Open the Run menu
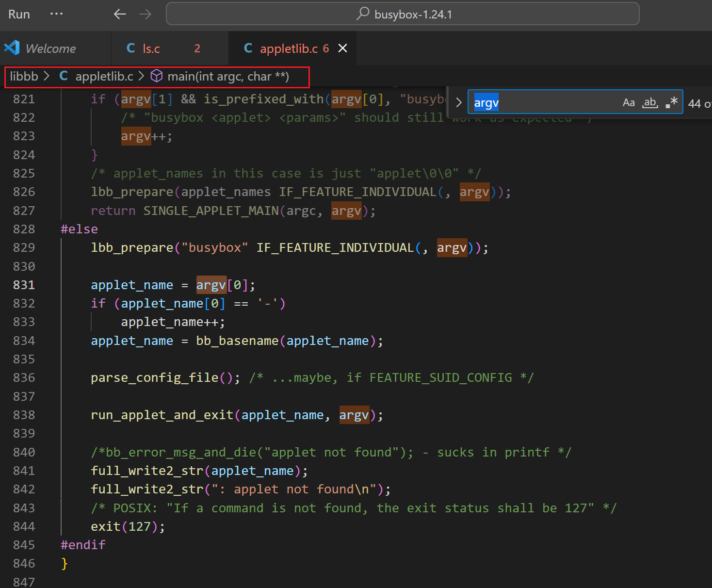Image resolution: width=712 pixels, height=588 pixels. click(x=19, y=14)
